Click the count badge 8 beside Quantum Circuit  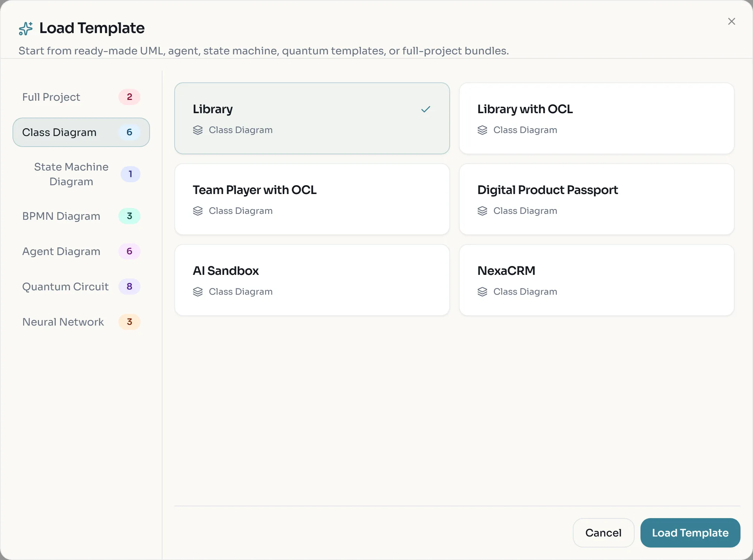129,287
